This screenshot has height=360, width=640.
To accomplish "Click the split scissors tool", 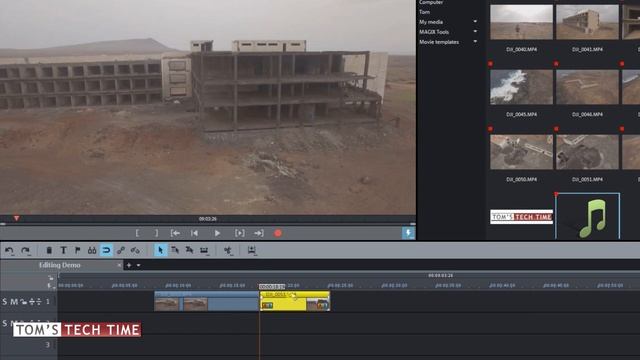I will (228, 250).
